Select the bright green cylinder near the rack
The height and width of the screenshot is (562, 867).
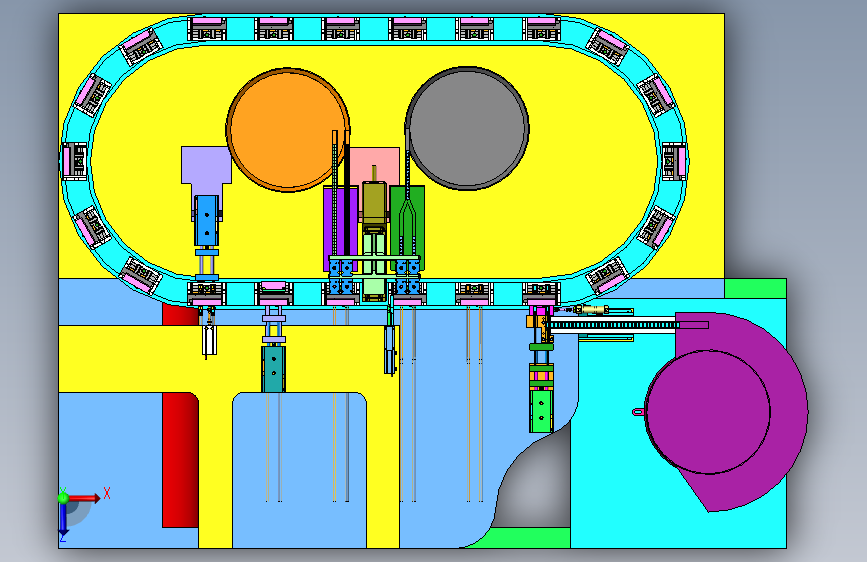[x=541, y=412]
